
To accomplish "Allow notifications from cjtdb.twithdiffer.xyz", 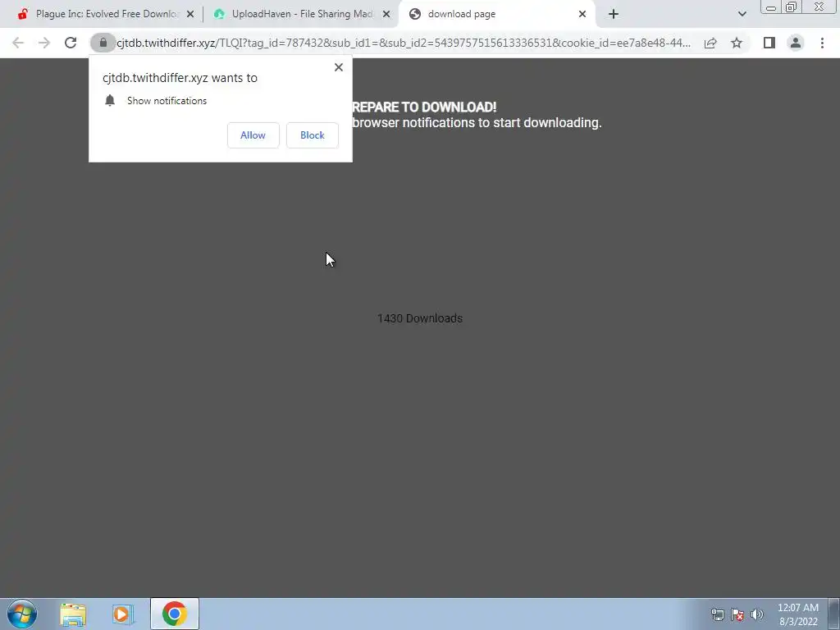I will click(x=253, y=135).
